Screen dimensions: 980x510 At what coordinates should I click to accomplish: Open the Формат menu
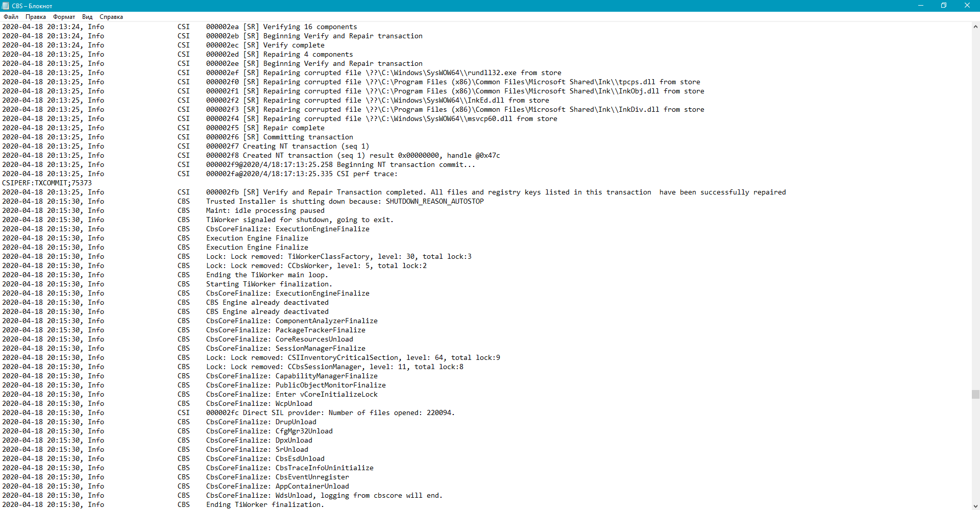[x=64, y=17]
